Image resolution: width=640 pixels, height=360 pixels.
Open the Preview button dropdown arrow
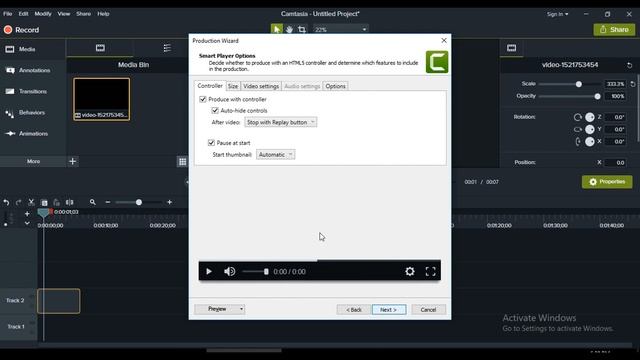241,309
